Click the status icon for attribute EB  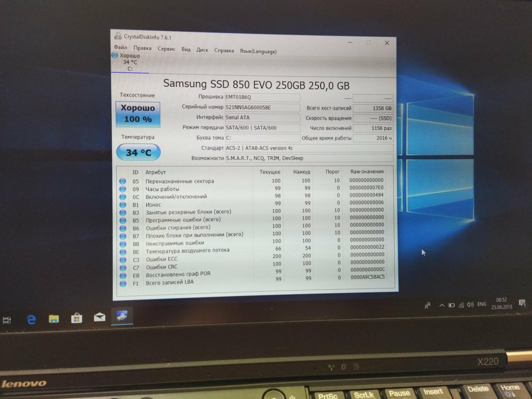[123, 276]
